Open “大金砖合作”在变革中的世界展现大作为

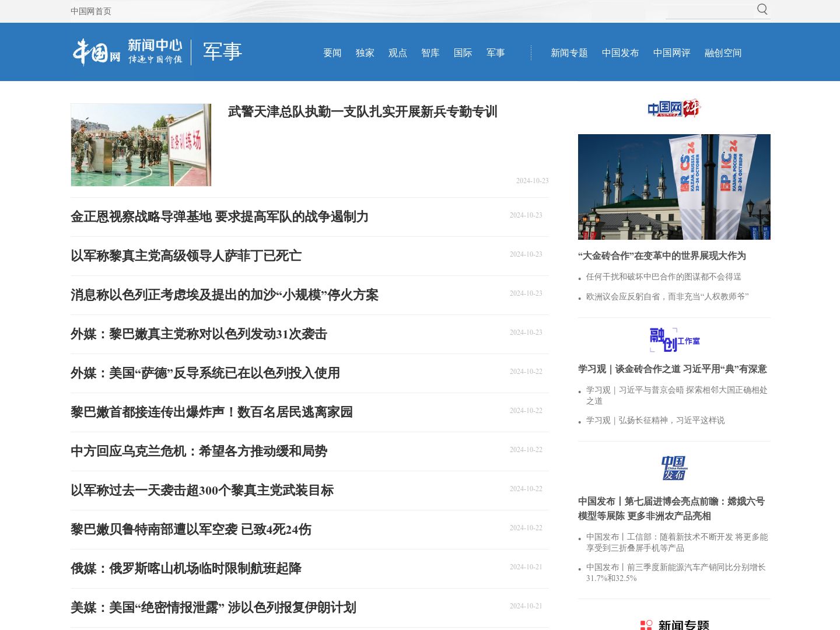click(x=662, y=256)
